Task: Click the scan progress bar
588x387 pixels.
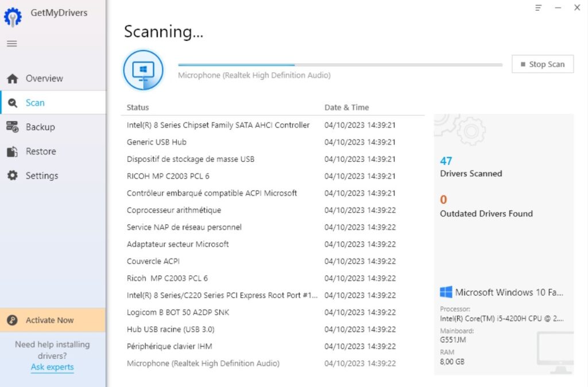Action: (x=340, y=65)
